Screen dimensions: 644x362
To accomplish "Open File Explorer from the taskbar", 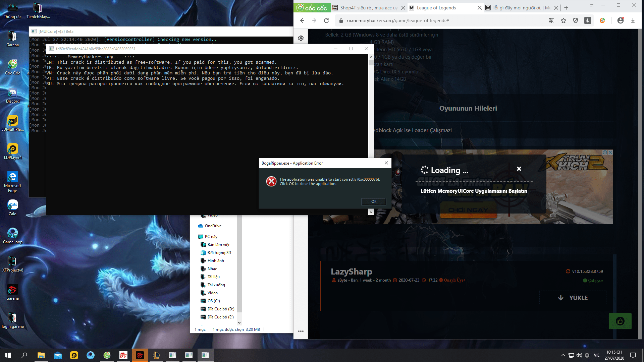I will (x=41, y=355).
